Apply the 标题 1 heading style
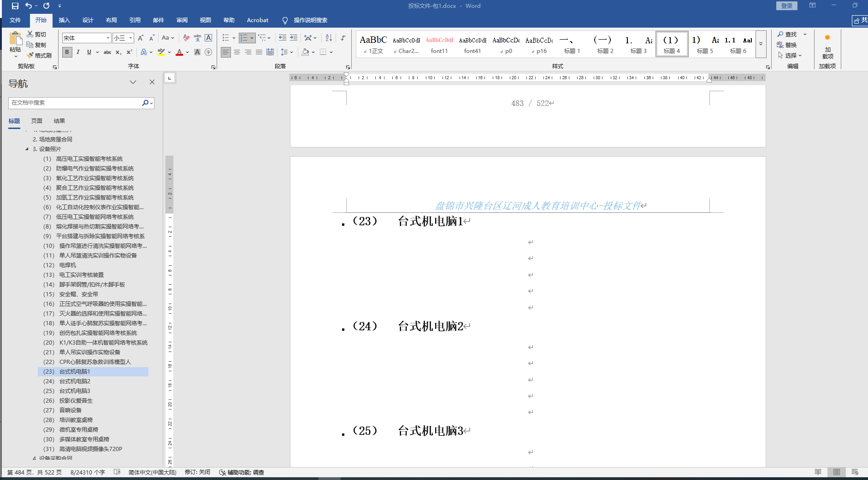Viewport: 868px width, 480px height. [x=572, y=45]
